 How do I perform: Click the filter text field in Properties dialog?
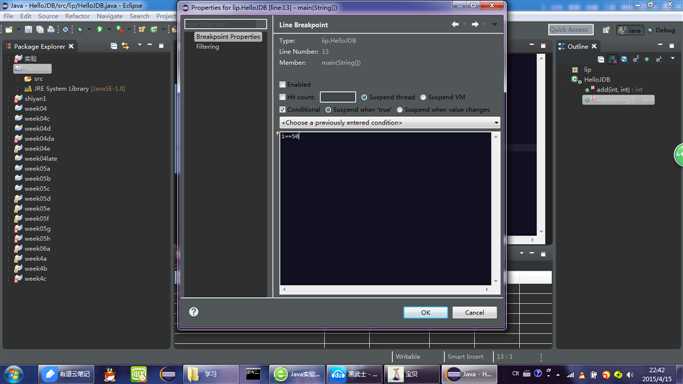226,24
